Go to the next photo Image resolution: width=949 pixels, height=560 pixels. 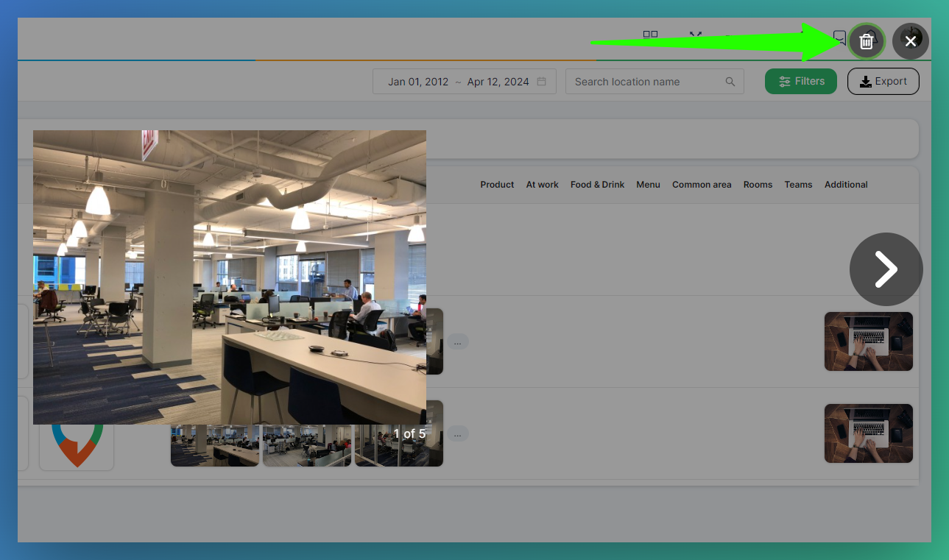tap(886, 269)
